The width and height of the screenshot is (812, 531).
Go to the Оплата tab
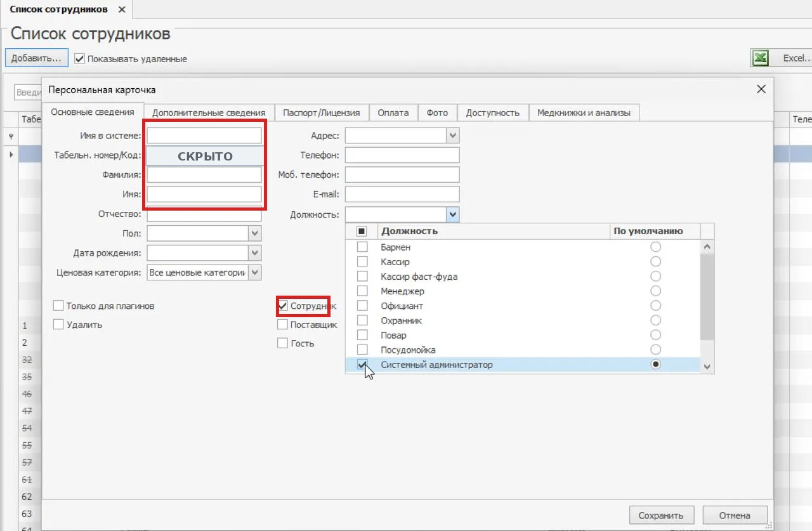(393, 113)
